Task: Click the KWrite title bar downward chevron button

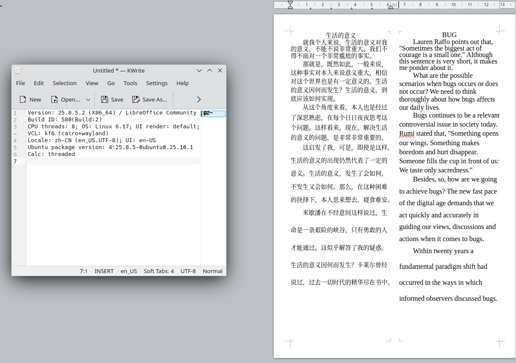Action: pyautogui.click(x=199, y=70)
